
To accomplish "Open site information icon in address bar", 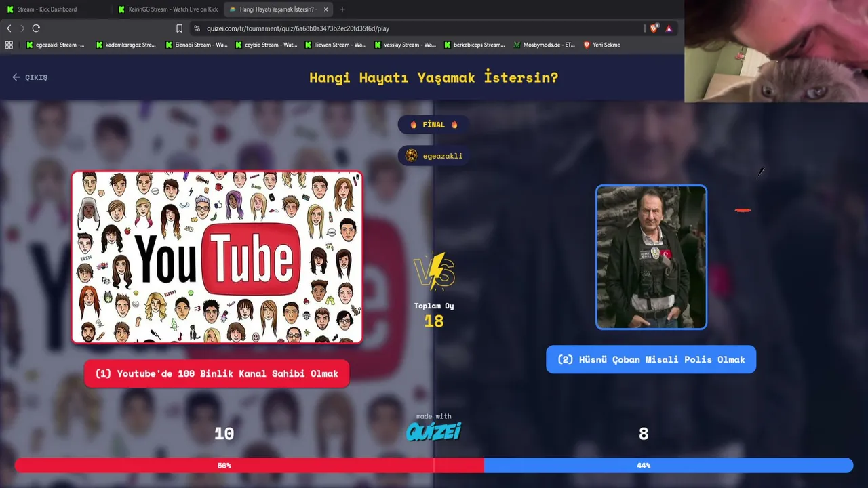I will click(x=197, y=28).
